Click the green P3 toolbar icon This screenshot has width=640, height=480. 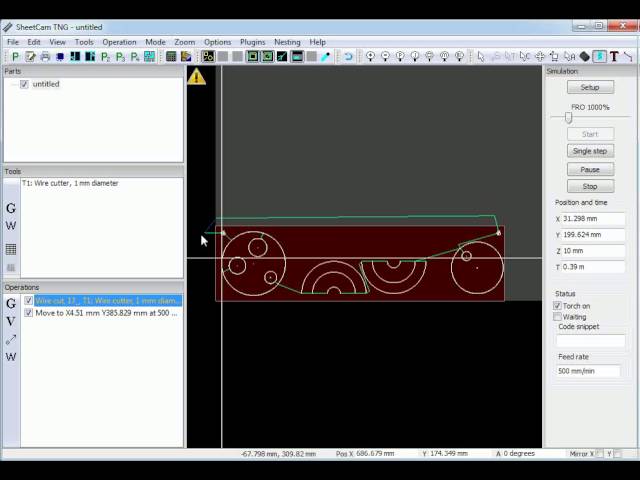point(120,56)
